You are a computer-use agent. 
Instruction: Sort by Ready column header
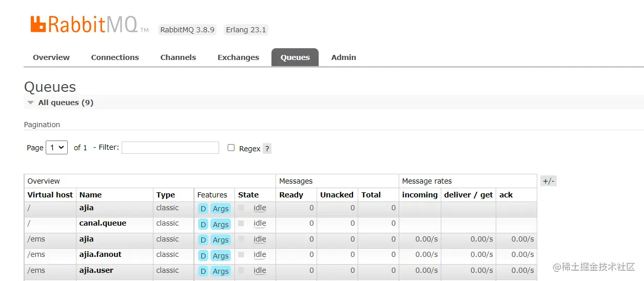[x=291, y=195]
